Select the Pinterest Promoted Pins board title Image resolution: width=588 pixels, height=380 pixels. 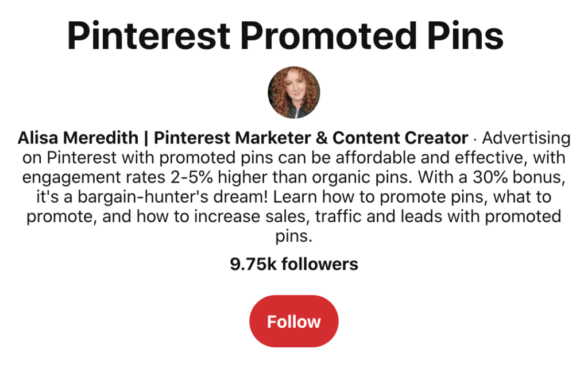285,36
